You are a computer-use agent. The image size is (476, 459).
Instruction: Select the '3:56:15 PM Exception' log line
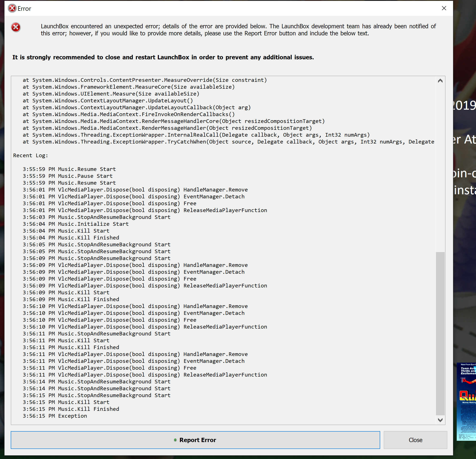tap(55, 416)
